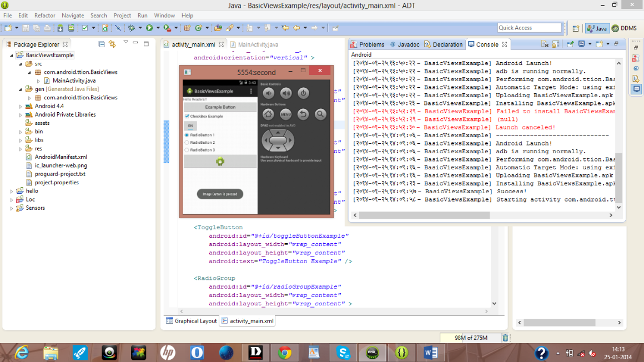
Task: Toggle Link with Editor in Package Explorer
Action: [x=112, y=44]
